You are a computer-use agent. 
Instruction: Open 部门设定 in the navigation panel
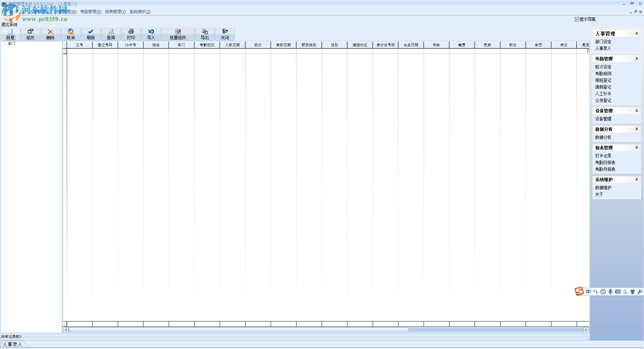[603, 42]
